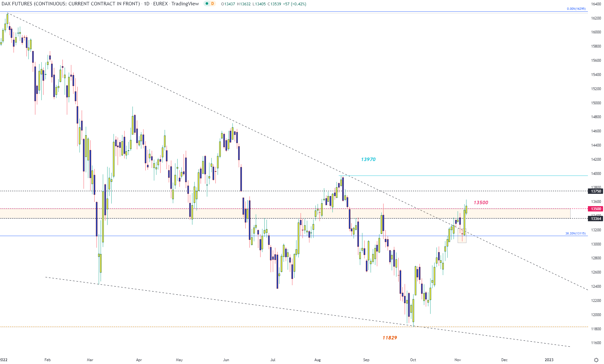Click the close value C13539

(x=274, y=4)
